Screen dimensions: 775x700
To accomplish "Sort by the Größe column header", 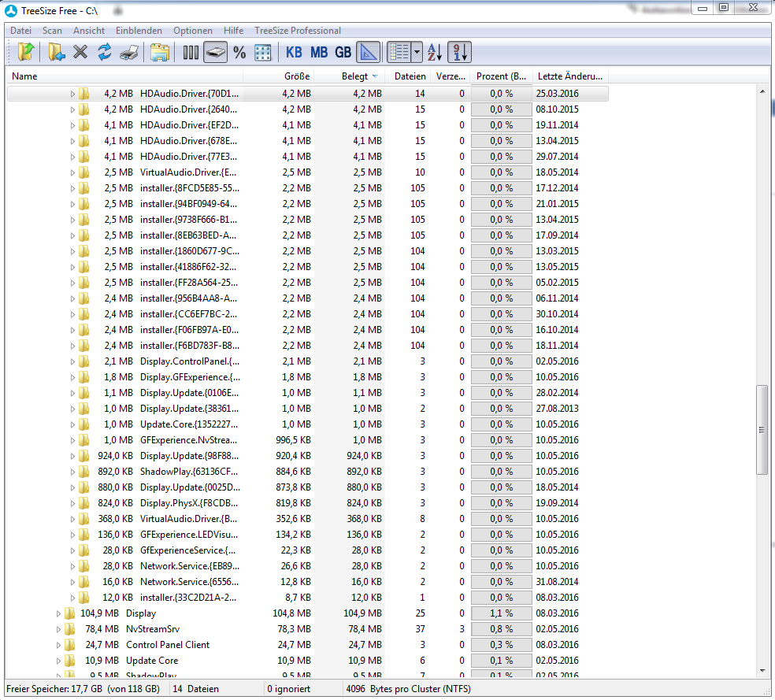I will pos(278,76).
